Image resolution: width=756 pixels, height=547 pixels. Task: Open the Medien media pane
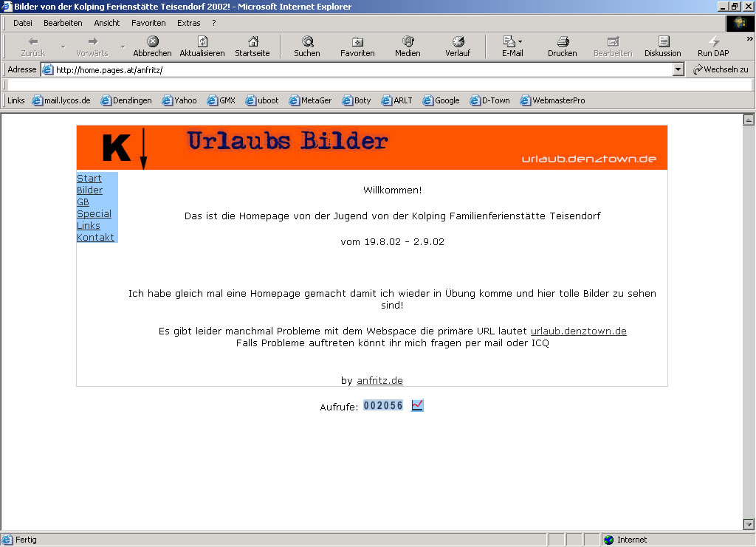tap(408, 47)
